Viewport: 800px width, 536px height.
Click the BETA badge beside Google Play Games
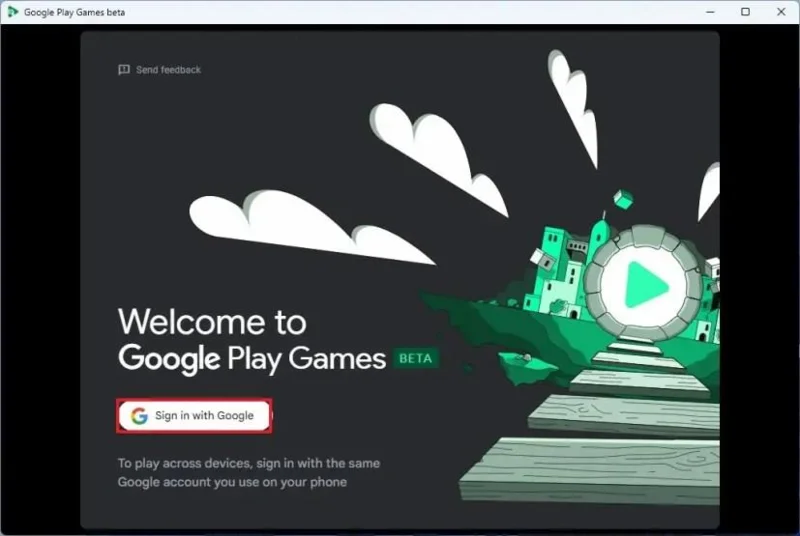[x=415, y=359]
